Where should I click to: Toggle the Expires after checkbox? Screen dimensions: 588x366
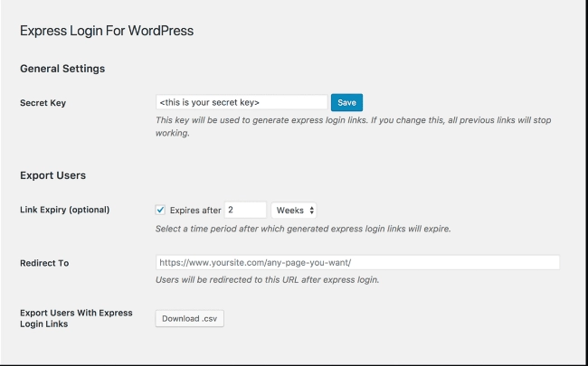coord(160,210)
